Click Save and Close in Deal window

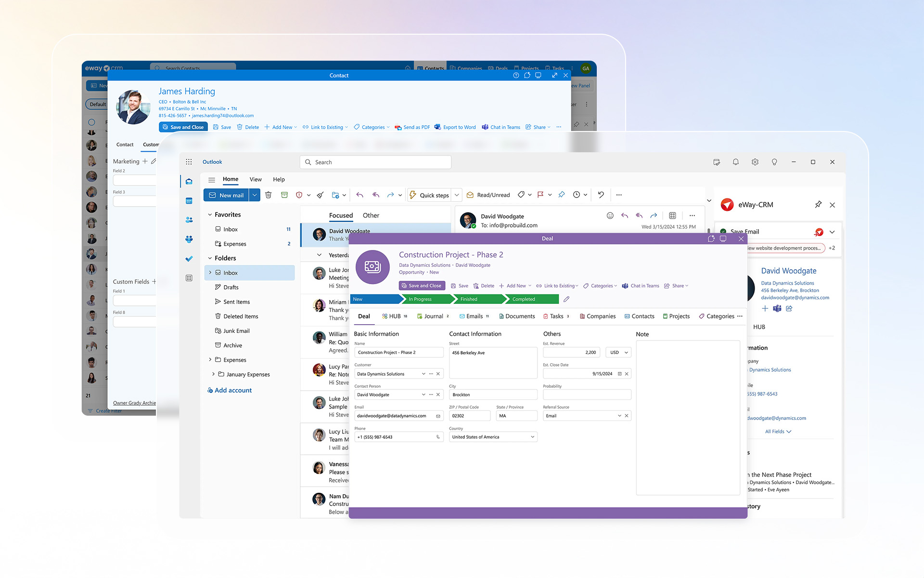(x=422, y=286)
